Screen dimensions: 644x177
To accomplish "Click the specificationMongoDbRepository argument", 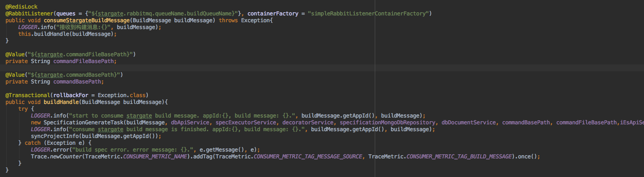I will [387, 123].
